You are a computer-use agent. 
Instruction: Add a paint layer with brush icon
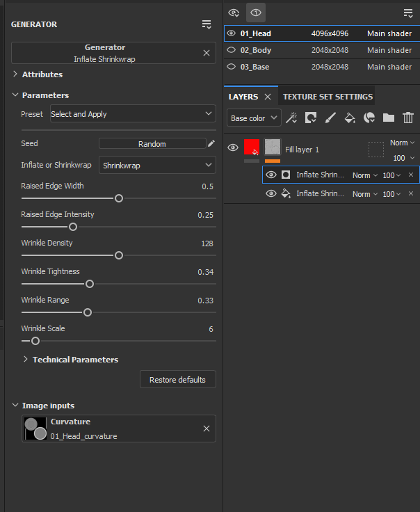click(330, 118)
